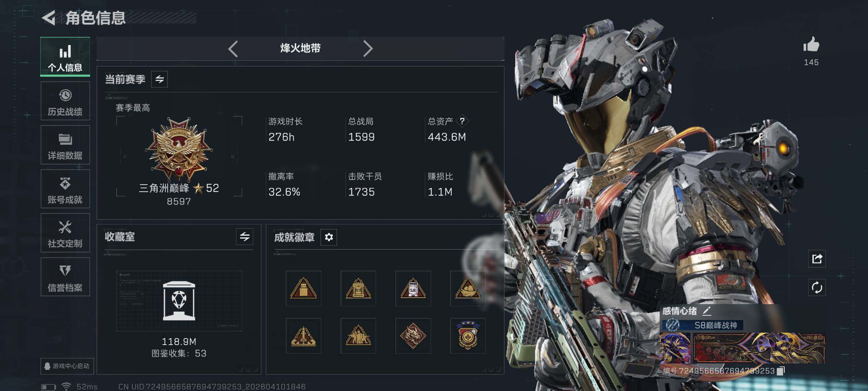The image size is (868, 391).
Task: Select the 账号成就 sidebar tab
Action: pyautogui.click(x=65, y=189)
